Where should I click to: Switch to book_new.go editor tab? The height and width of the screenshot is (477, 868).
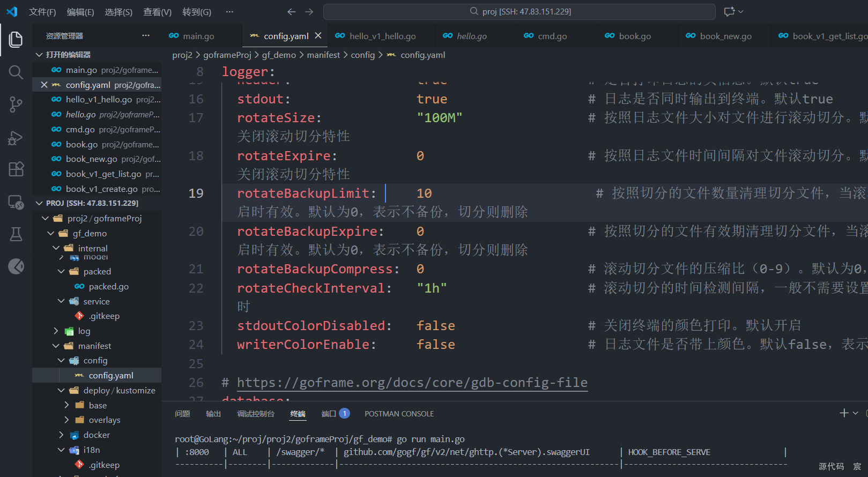[x=725, y=36]
